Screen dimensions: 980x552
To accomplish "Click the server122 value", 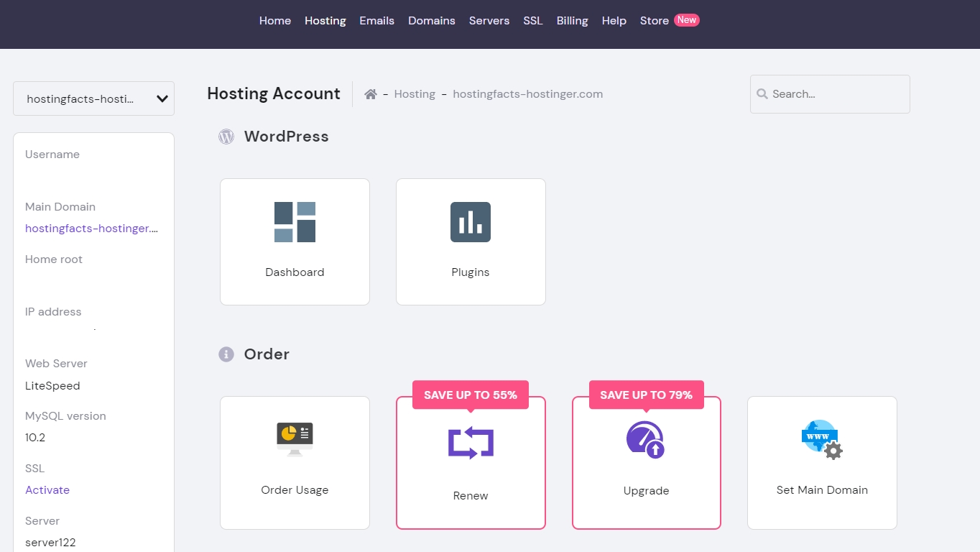I will [x=50, y=543].
